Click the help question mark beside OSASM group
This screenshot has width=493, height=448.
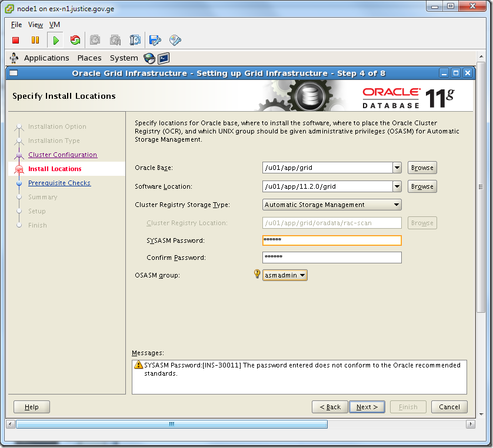[257, 274]
